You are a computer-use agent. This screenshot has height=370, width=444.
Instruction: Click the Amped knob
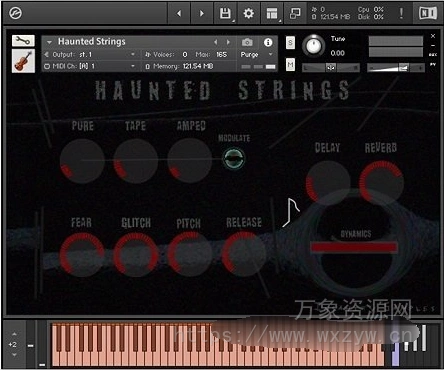coord(189,161)
